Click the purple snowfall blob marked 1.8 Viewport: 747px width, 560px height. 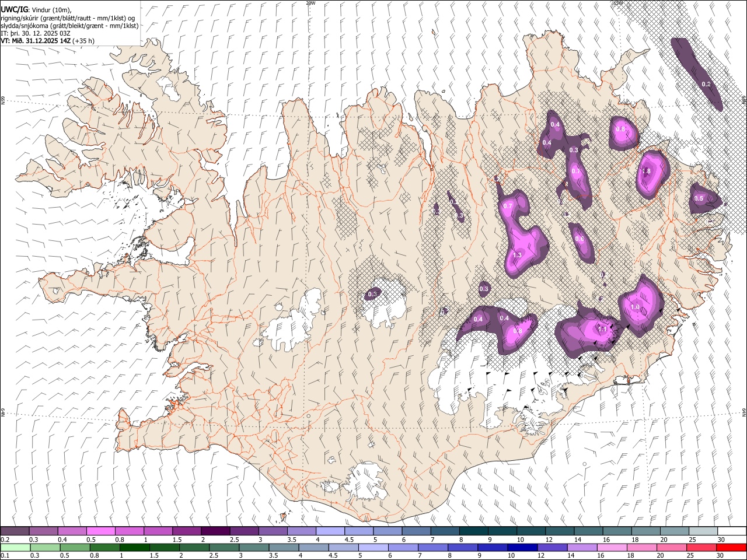click(x=652, y=174)
